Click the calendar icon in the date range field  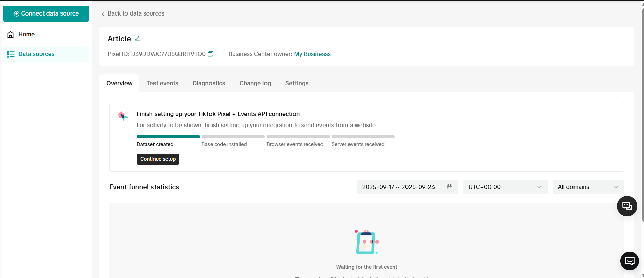coord(449,187)
